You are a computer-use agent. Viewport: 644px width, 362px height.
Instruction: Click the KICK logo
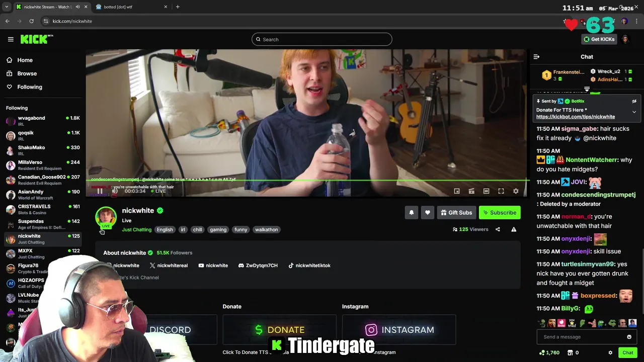(37, 39)
